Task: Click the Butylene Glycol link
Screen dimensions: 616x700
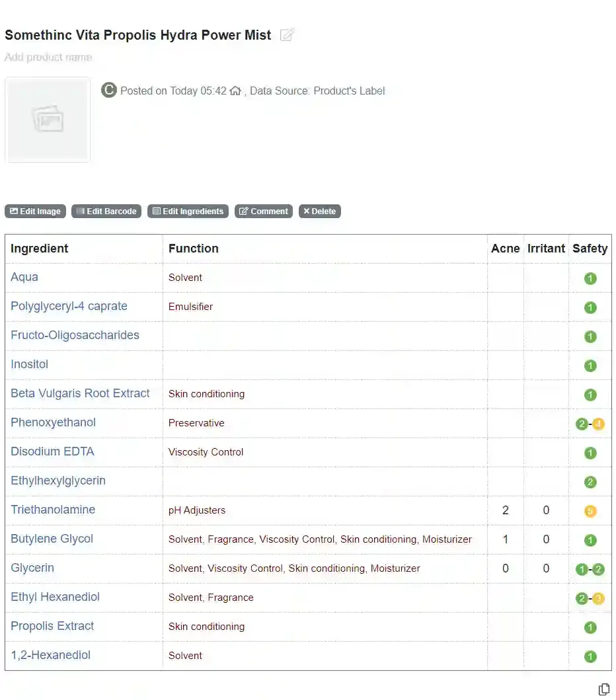Action: [52, 539]
